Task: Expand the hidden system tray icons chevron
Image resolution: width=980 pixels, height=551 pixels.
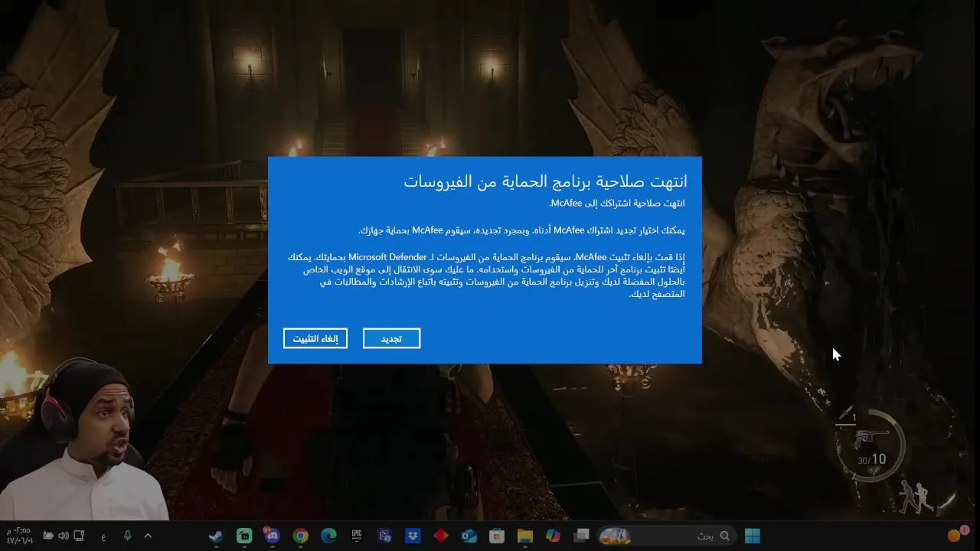Action: [148, 536]
